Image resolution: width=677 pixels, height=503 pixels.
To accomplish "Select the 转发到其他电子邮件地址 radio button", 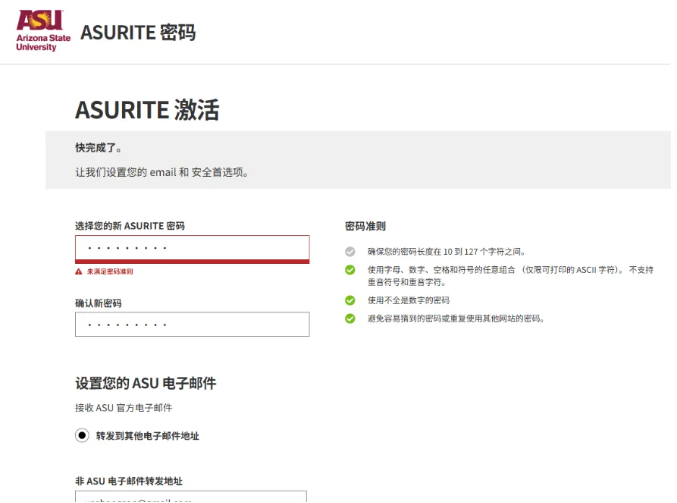I will (x=82, y=435).
